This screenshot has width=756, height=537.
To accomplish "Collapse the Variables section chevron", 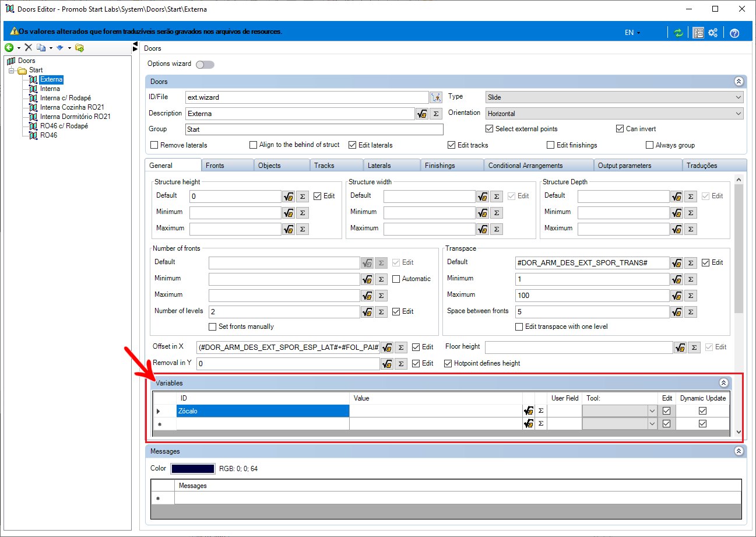I will point(723,383).
